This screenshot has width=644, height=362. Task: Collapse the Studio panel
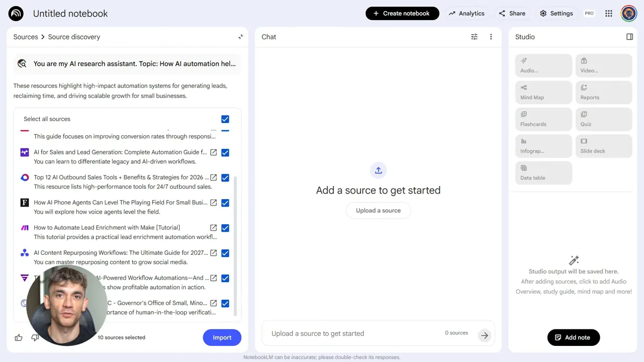tap(629, 37)
